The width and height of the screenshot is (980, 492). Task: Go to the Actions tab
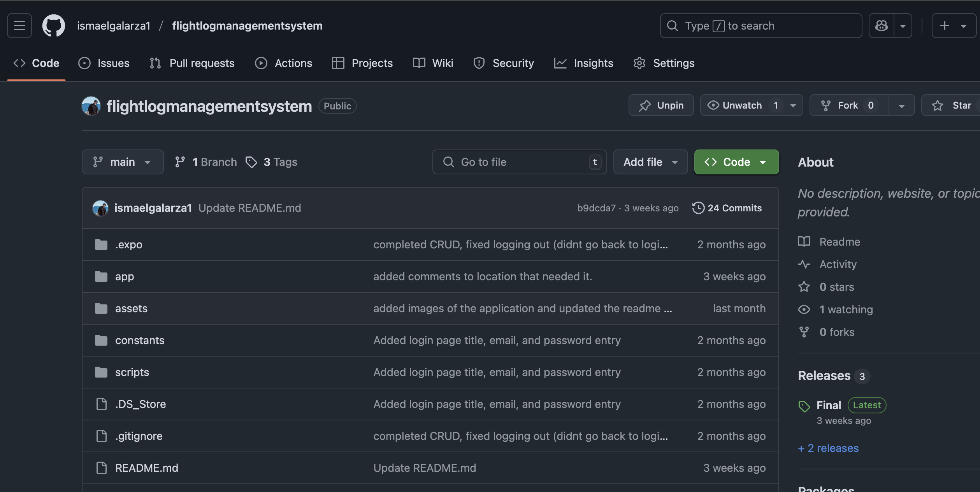[x=283, y=63]
